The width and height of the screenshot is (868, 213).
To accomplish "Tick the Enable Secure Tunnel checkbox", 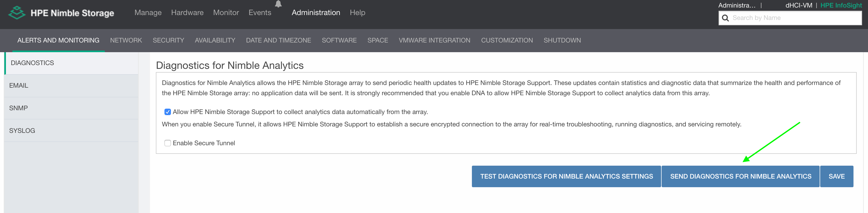I will pos(167,143).
